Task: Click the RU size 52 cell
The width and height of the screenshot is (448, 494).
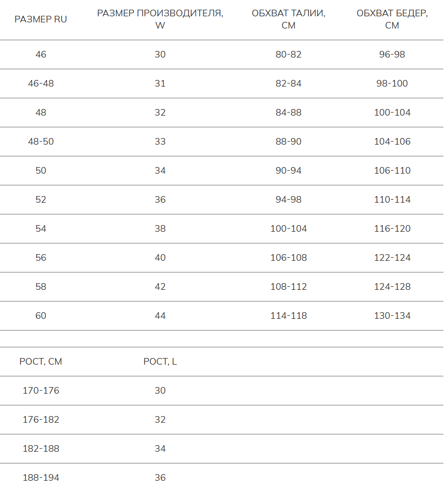Action: (x=41, y=200)
